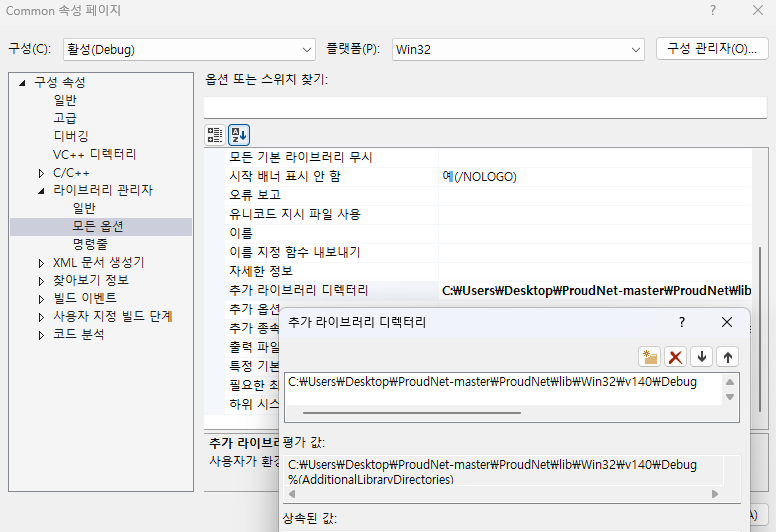The width and height of the screenshot is (776, 532).
Task: Move selected directory entry down
Action: click(702, 357)
